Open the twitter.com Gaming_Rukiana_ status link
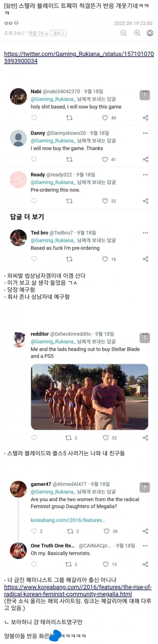 point(79,58)
